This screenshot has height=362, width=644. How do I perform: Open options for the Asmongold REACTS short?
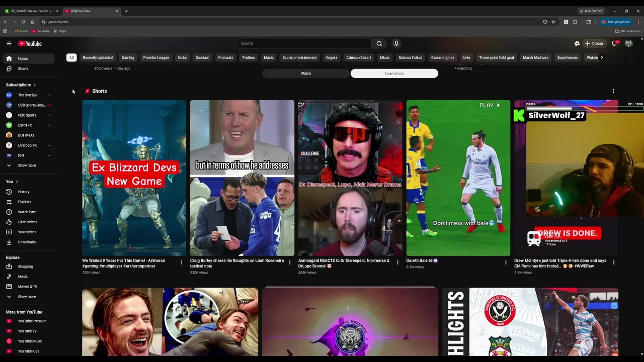pos(397,262)
